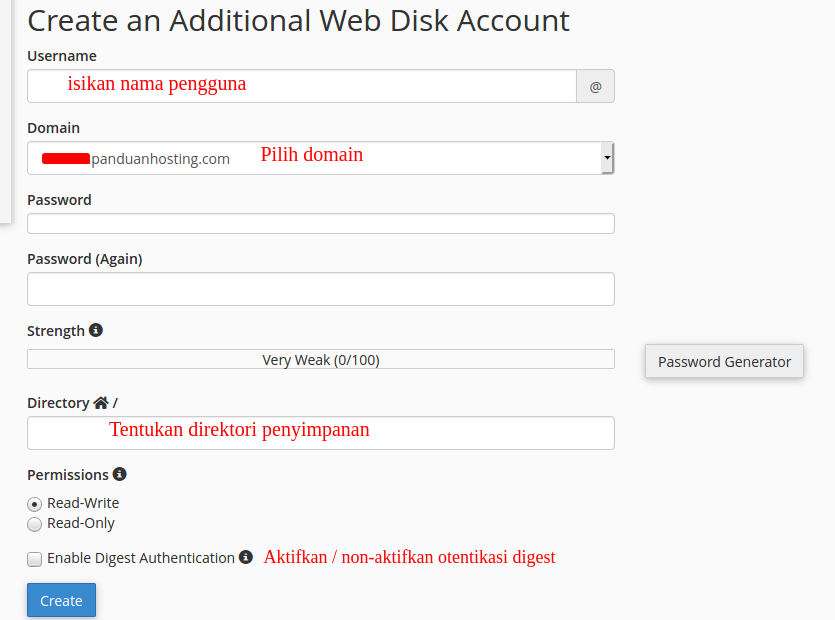Click the Password (Again) field
Screen dimensions: 835x620
(x=321, y=289)
